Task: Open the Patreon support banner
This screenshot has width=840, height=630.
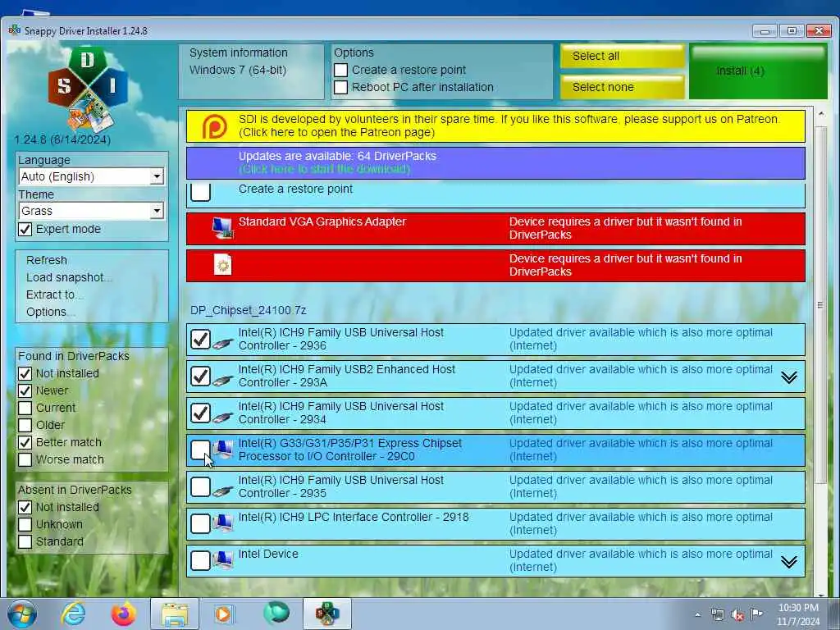Action: tap(495, 126)
